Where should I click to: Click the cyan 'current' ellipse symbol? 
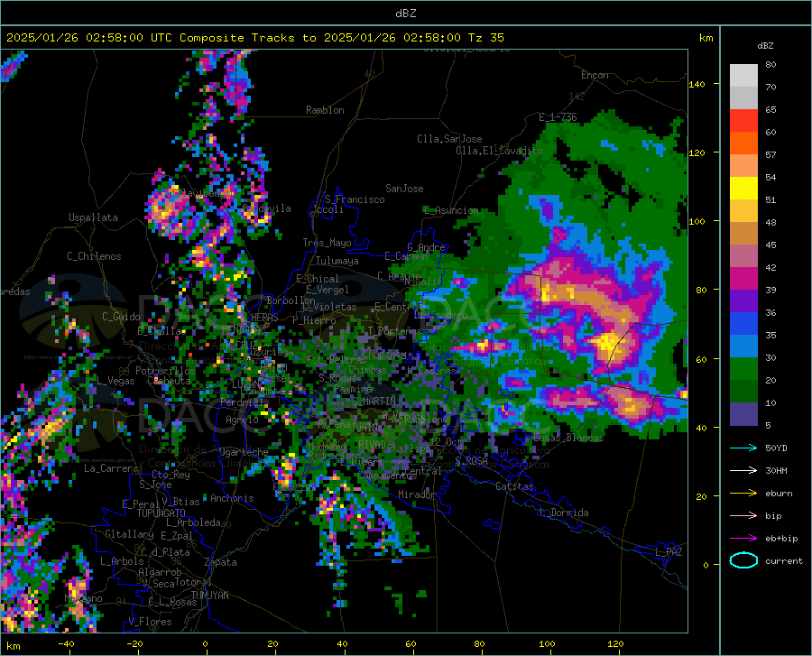(x=743, y=560)
